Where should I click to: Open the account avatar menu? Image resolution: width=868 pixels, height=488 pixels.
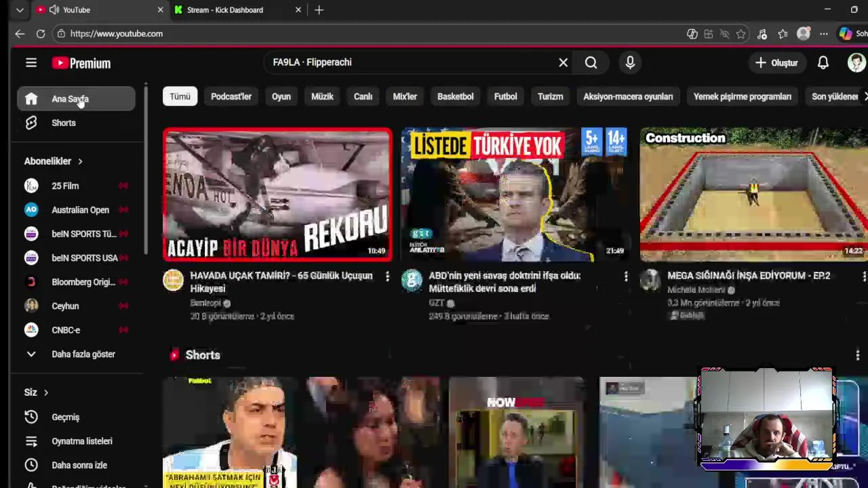[x=856, y=62]
